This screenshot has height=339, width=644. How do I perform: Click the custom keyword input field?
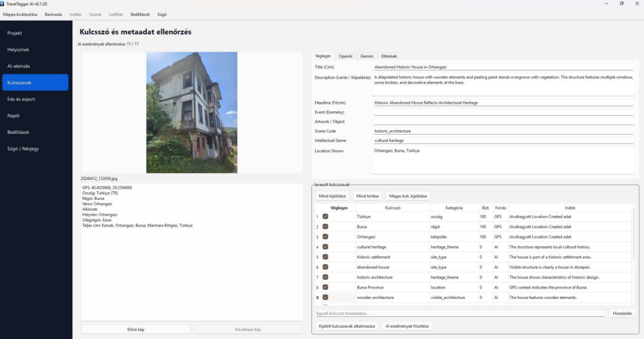460,313
